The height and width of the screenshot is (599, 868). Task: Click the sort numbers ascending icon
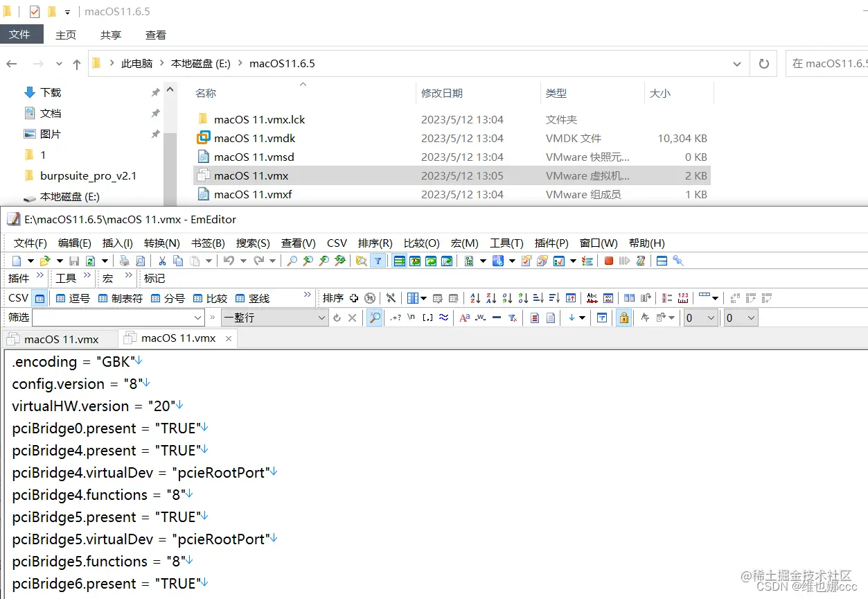click(x=507, y=298)
